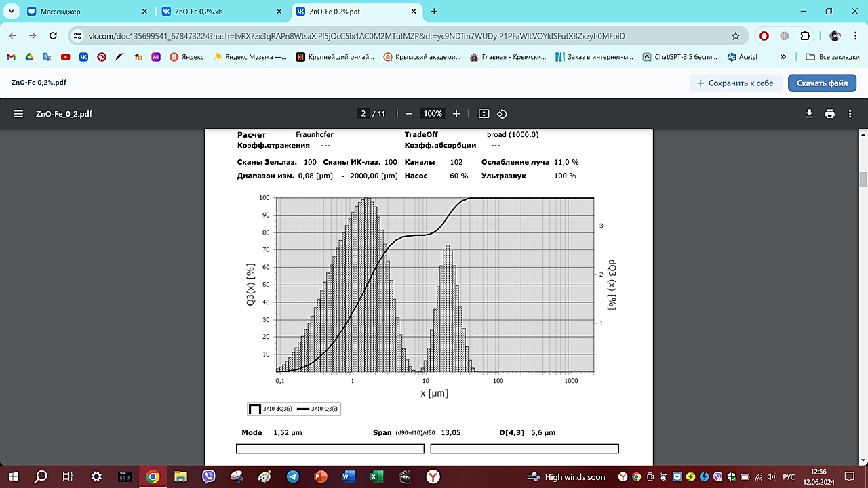Image resolution: width=868 pixels, height=488 pixels.
Task: Click the fit-to-page icon
Action: 484,114
